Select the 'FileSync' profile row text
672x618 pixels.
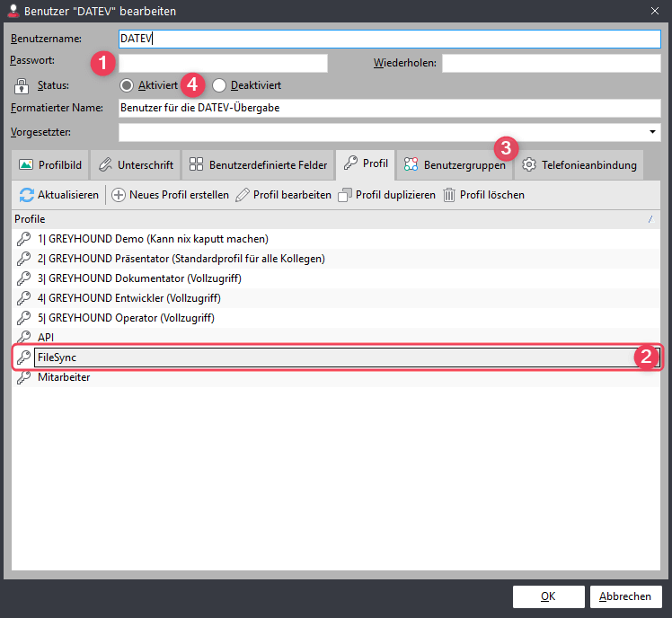pyautogui.click(x=57, y=358)
